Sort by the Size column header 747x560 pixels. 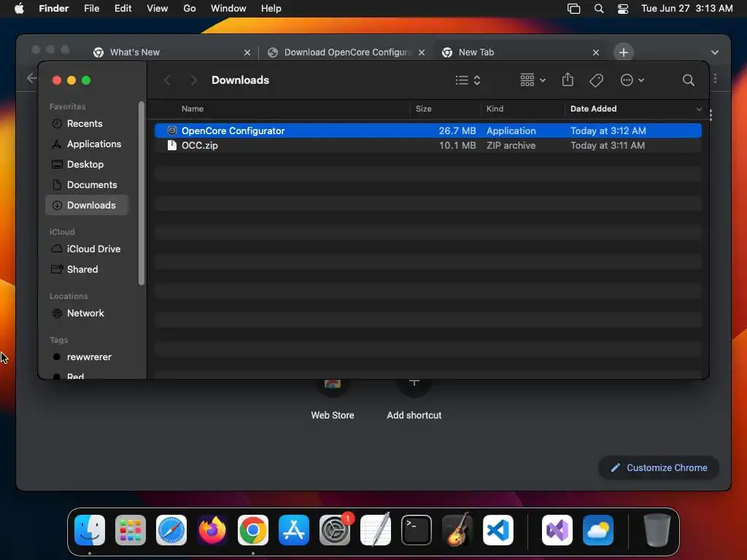pyautogui.click(x=423, y=109)
